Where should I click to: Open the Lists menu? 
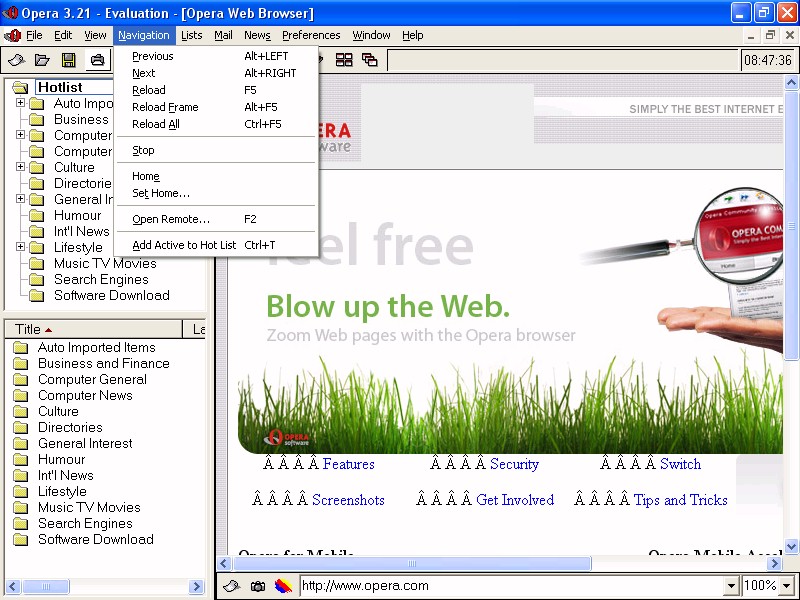click(191, 35)
